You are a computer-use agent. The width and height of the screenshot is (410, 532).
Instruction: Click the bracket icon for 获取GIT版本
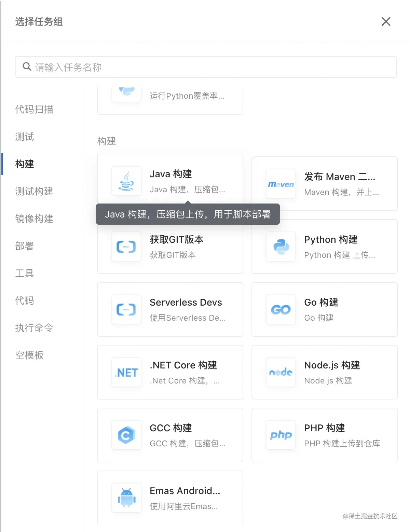[126, 247]
